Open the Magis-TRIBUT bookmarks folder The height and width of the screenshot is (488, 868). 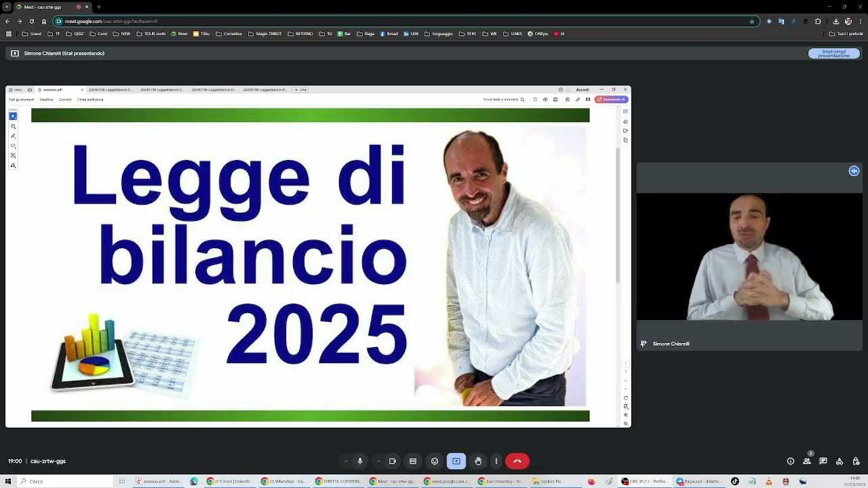coord(265,33)
